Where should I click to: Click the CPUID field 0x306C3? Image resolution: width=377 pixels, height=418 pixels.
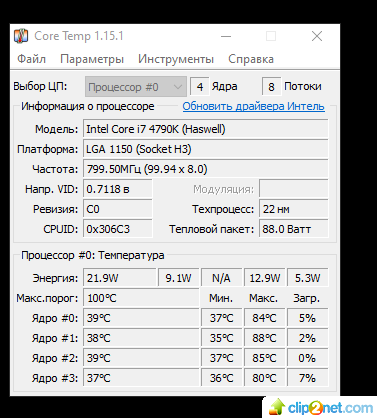(118, 229)
